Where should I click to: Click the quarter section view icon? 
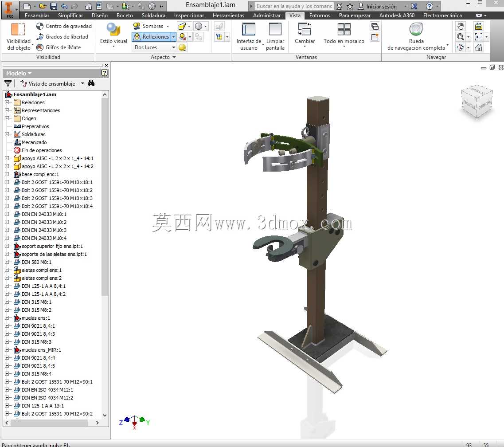(219, 37)
